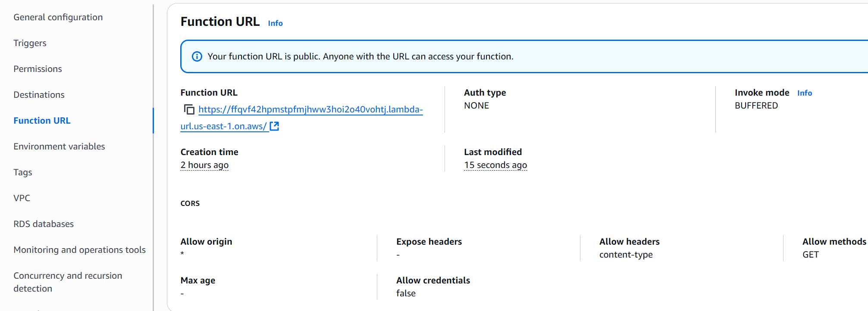
Task: Click the '15 seconds ago' last modified timestamp
Action: pos(495,165)
